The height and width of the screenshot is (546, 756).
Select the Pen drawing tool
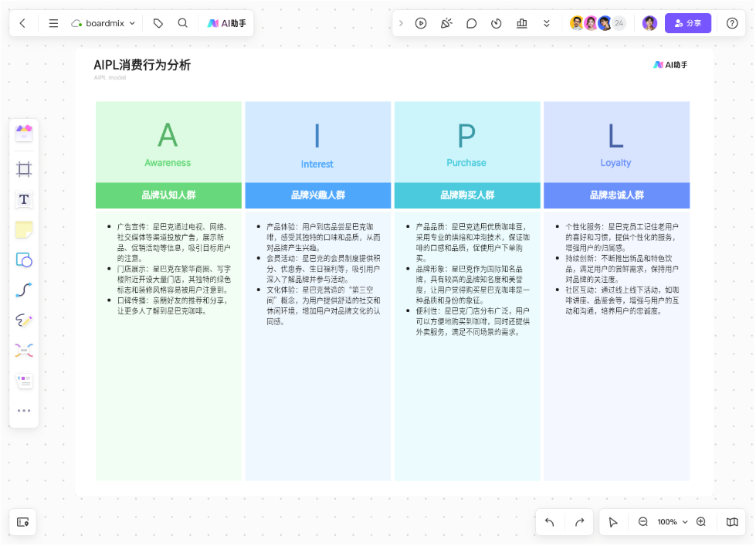(24, 320)
